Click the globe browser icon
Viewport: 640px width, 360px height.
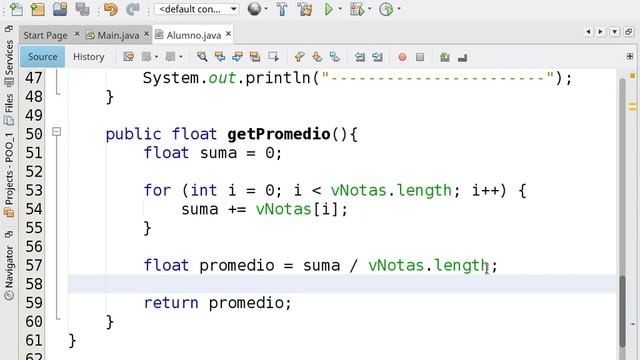254,9
